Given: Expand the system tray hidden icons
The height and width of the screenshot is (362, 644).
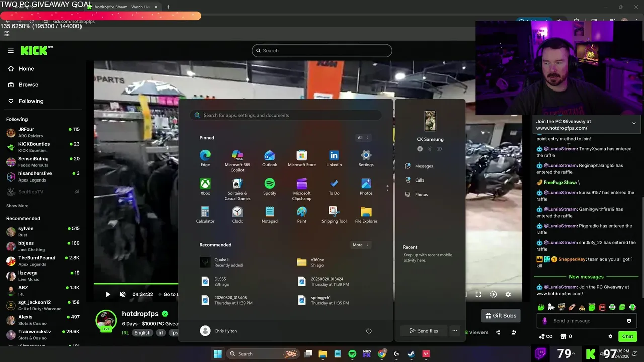Looking at the screenshot, I should pyautogui.click(x=573, y=354).
